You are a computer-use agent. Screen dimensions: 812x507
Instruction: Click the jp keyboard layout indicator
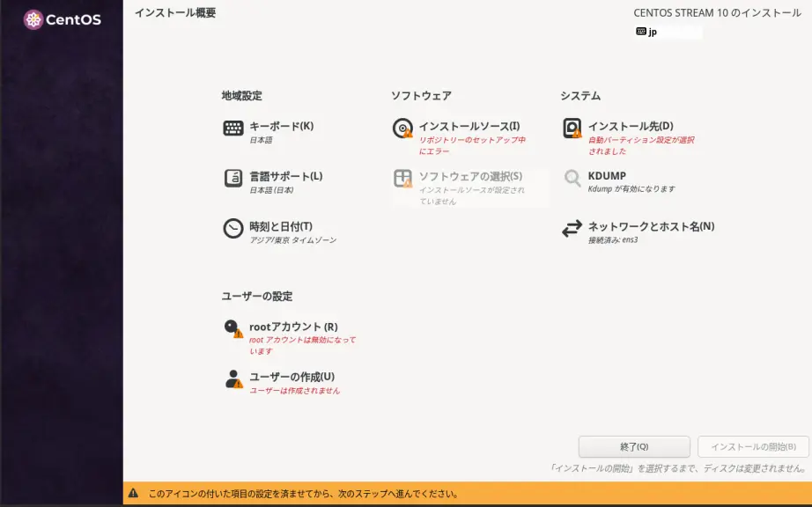click(x=646, y=32)
